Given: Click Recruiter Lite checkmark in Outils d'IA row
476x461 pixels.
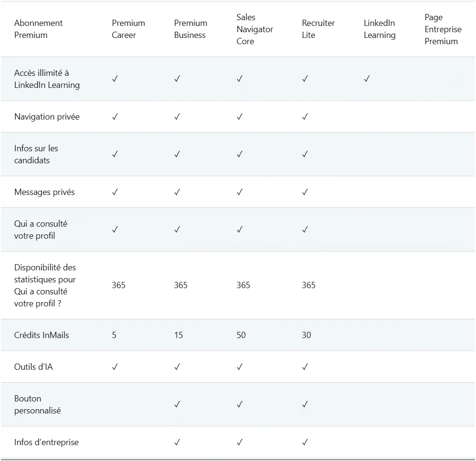Looking at the screenshot, I should (x=305, y=367).
